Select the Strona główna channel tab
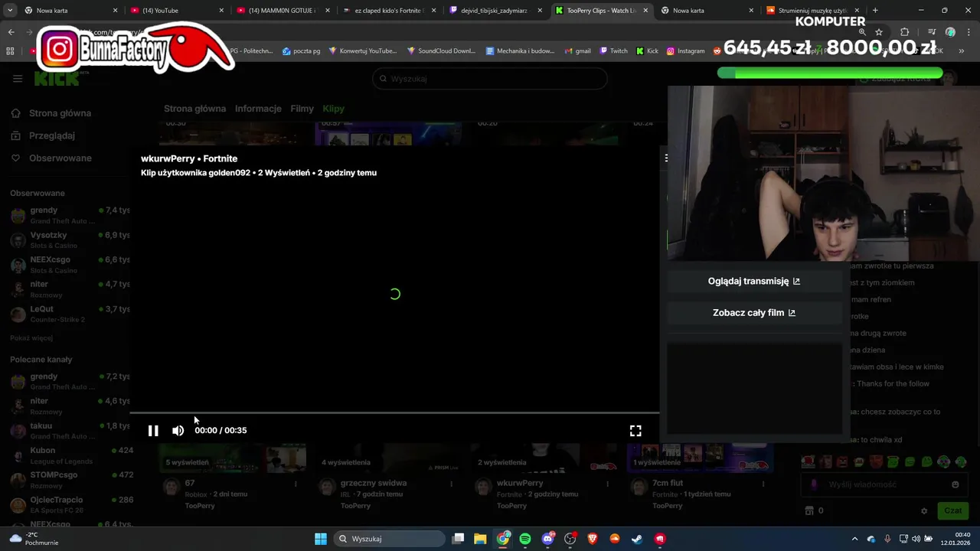 [194, 109]
